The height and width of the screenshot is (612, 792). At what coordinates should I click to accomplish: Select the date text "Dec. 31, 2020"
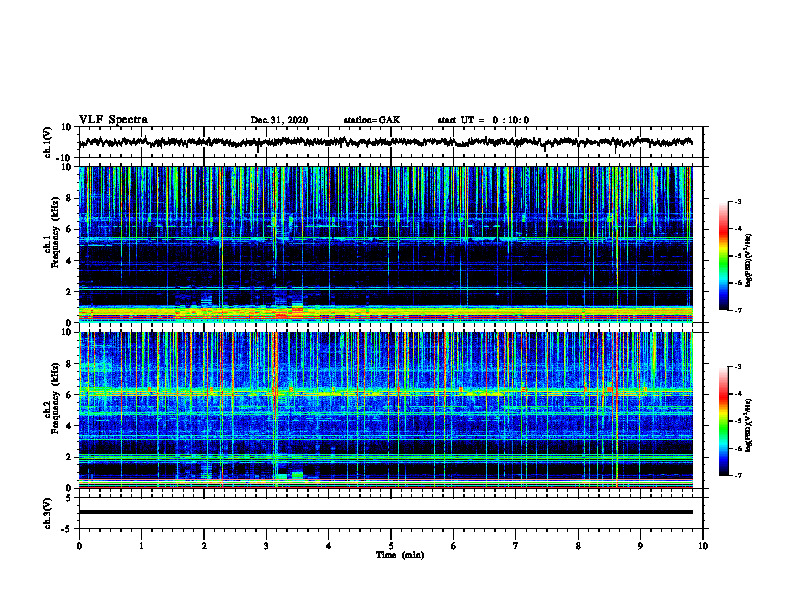[279, 120]
